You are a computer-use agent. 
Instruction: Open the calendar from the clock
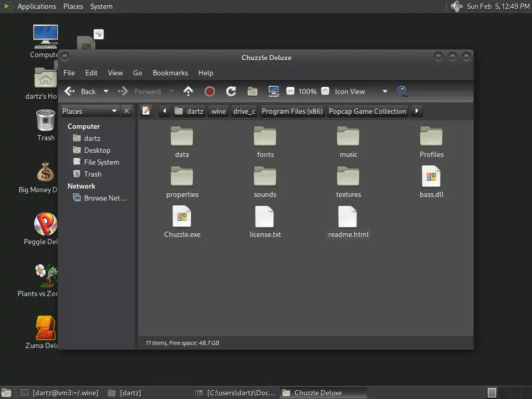tap(498, 6)
